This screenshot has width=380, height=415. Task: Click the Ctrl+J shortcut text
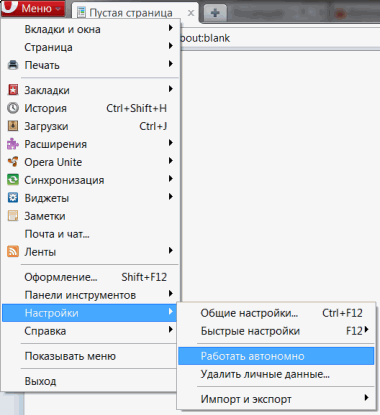click(153, 126)
